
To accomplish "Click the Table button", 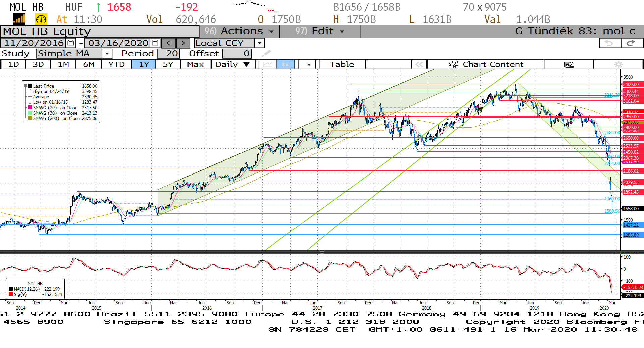I will click(342, 64).
